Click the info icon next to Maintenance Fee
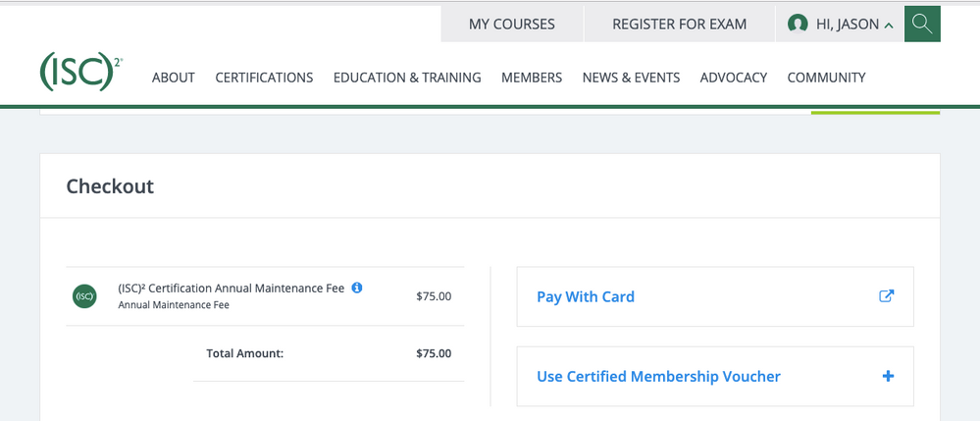The image size is (980, 421). pos(357,288)
